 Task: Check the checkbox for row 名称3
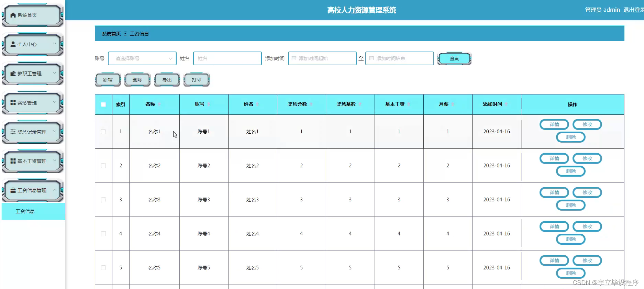pos(103,200)
